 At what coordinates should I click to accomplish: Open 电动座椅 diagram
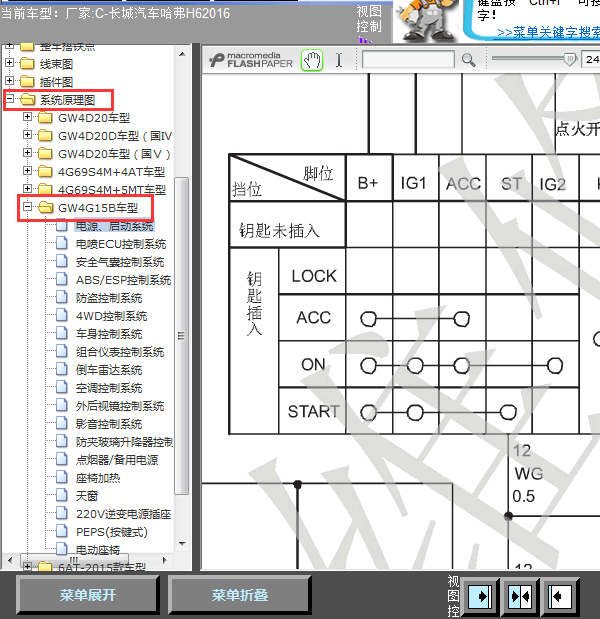click(98, 550)
